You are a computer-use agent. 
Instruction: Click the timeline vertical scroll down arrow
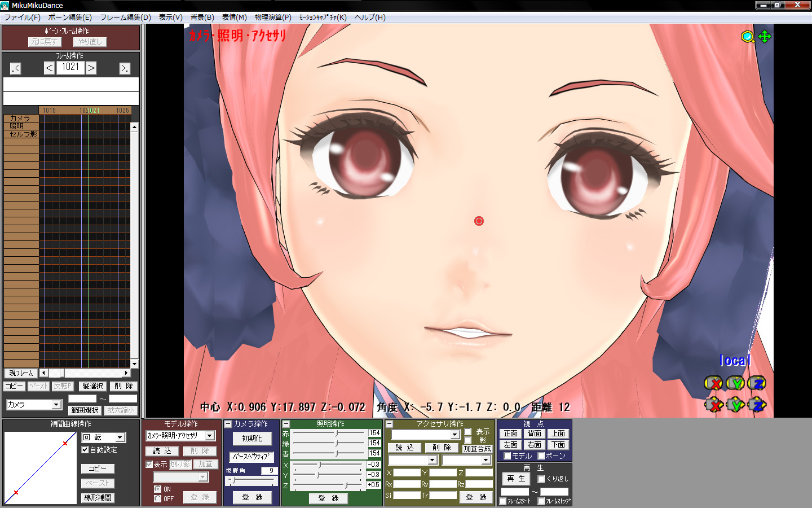pos(134,364)
